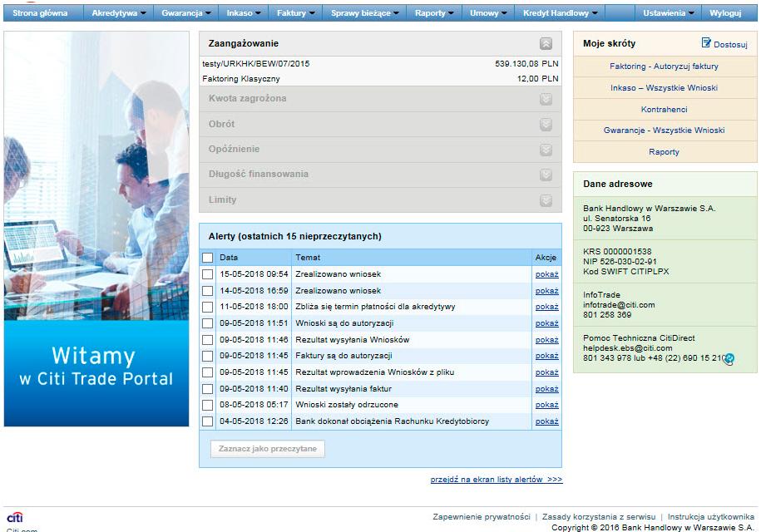The height and width of the screenshot is (532, 761).
Task: Collapse the Zaangażowanie panel arrow icon
Action: pyautogui.click(x=546, y=44)
